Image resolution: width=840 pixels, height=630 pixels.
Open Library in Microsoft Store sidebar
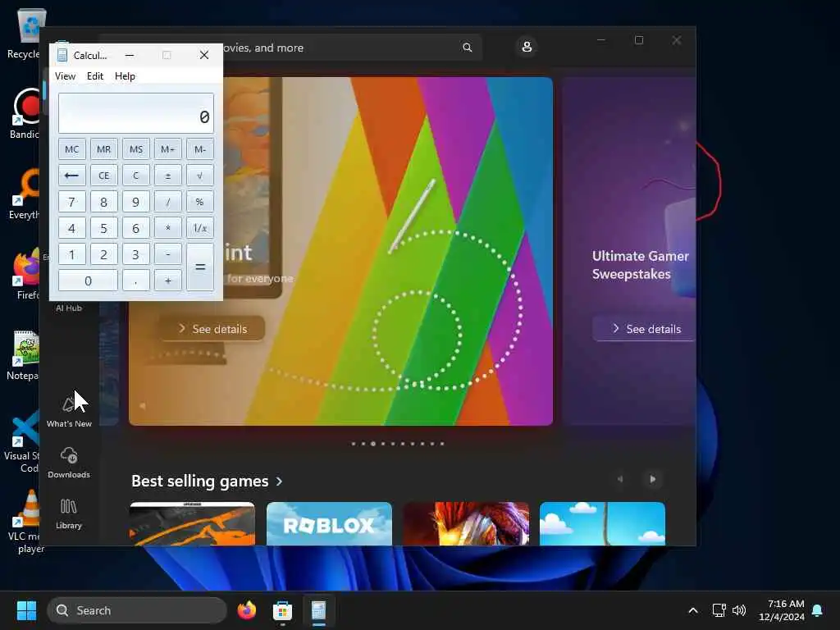[x=69, y=514]
